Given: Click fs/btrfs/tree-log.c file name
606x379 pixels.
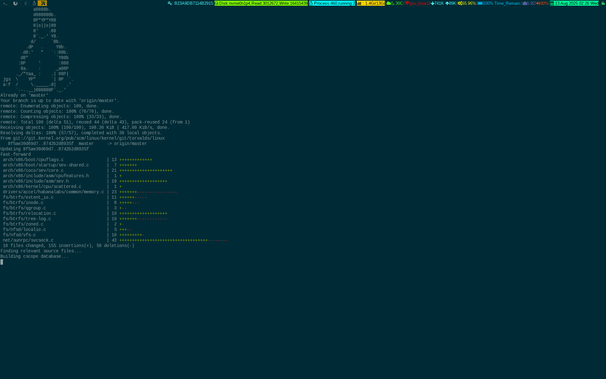Looking at the screenshot, I should pos(27,219).
